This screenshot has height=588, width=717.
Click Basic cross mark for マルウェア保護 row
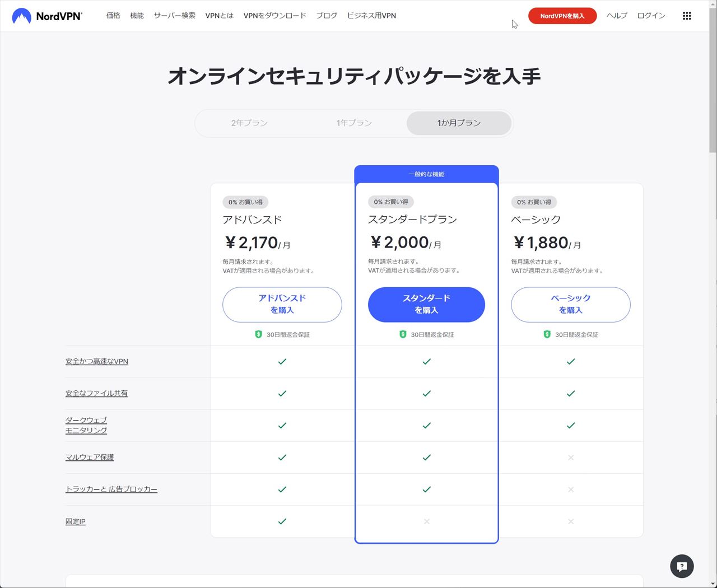[571, 458]
